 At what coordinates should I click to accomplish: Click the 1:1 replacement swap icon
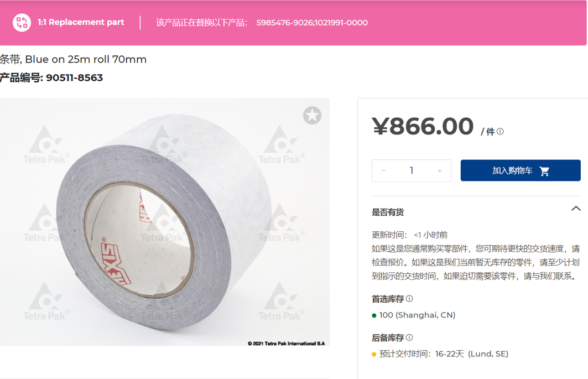(x=22, y=23)
